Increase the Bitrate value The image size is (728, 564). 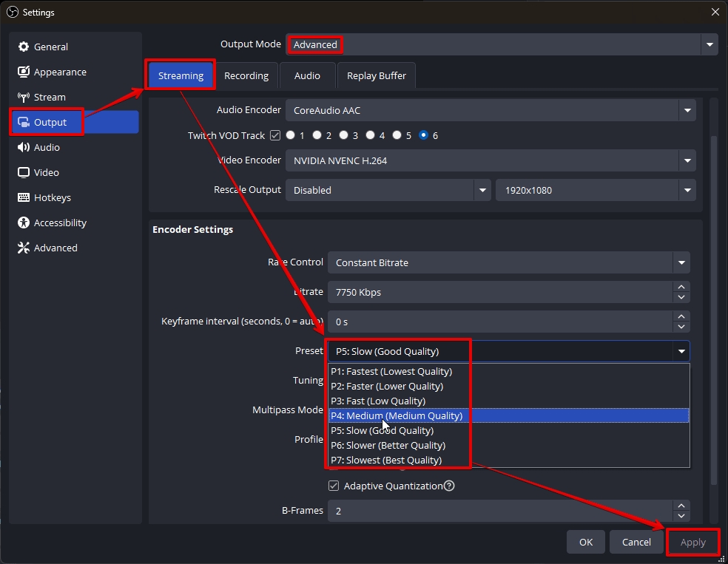pos(681,287)
